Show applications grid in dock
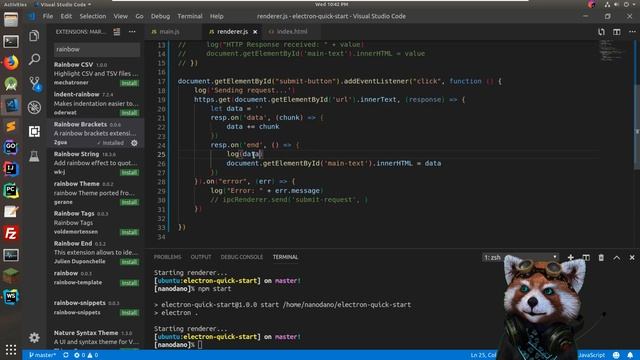This screenshot has height=360, width=640. (11, 350)
